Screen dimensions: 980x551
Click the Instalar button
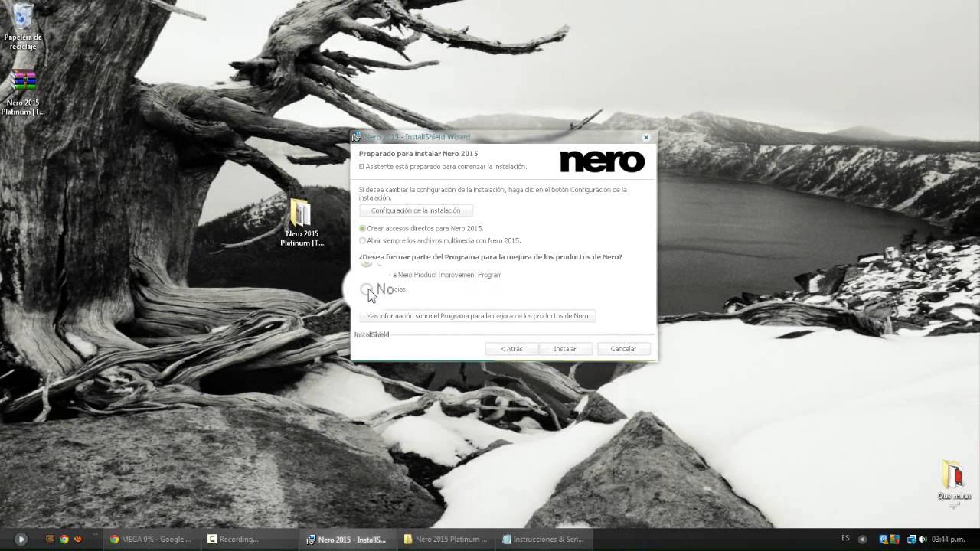pos(565,349)
